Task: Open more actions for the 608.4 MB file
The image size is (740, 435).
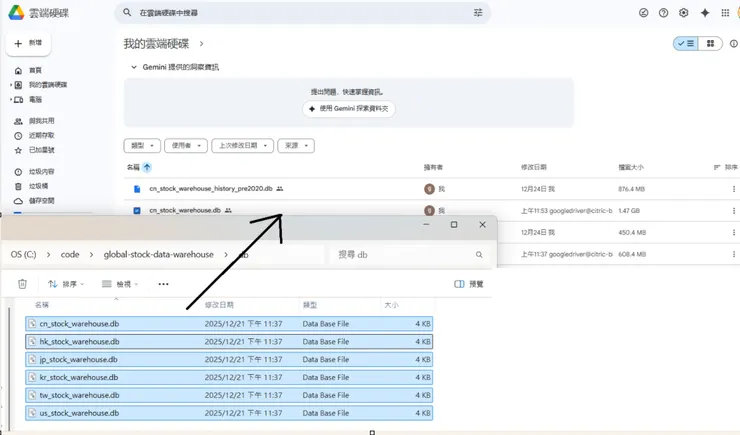Action: click(733, 254)
